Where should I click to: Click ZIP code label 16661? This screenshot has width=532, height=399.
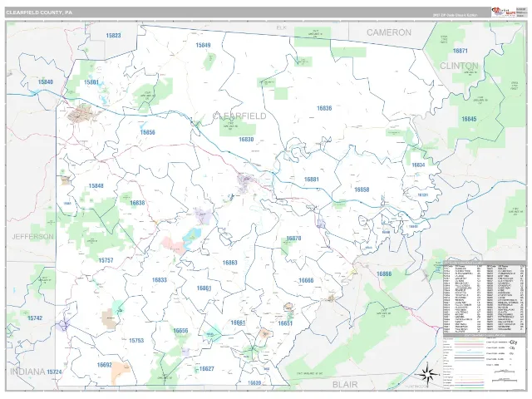[x=238, y=323]
